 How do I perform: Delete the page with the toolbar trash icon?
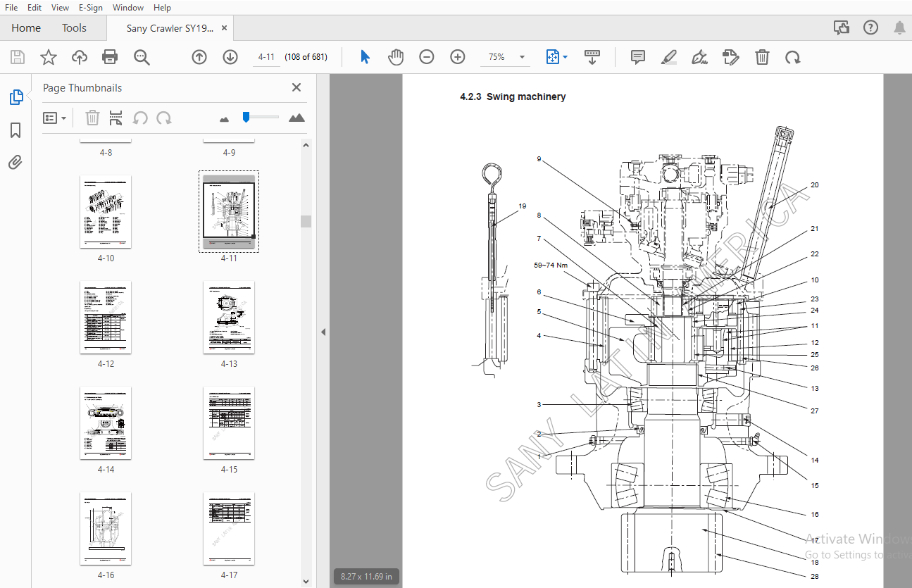(762, 57)
